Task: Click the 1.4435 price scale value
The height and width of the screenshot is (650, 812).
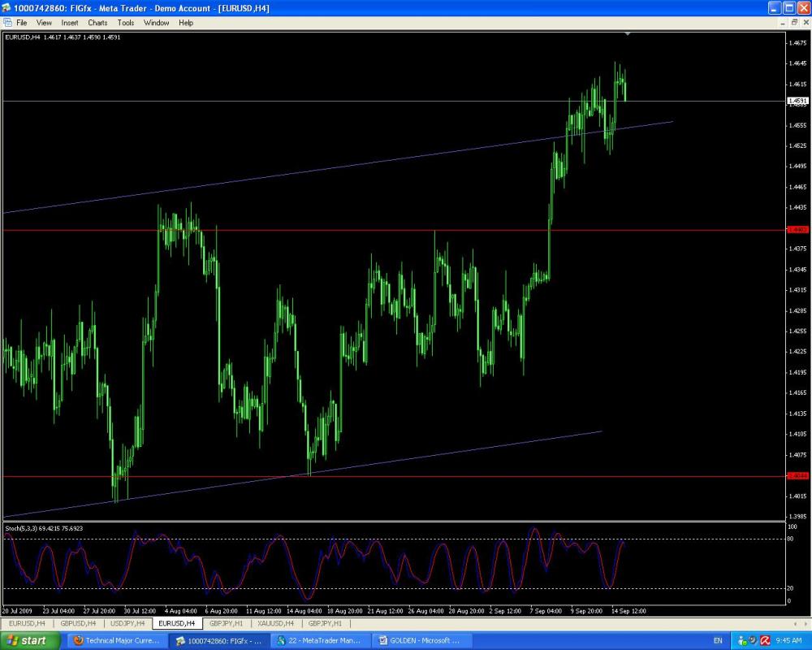Action: (x=798, y=207)
